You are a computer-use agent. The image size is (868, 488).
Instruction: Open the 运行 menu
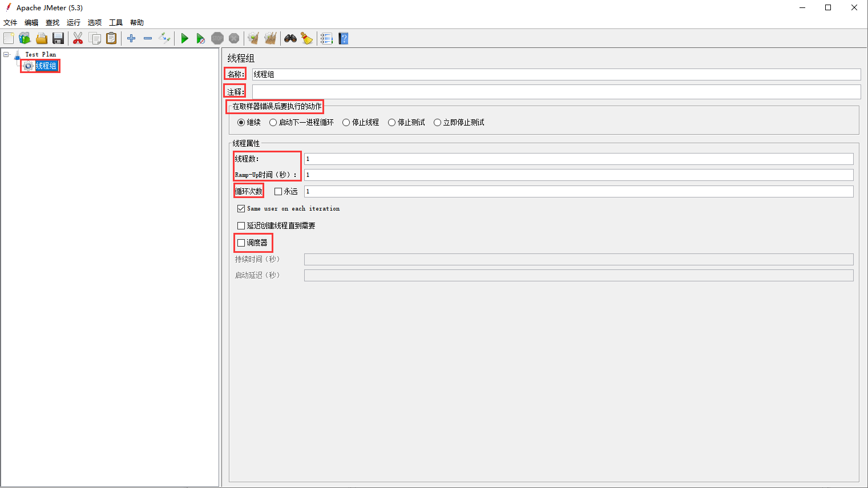click(x=73, y=23)
